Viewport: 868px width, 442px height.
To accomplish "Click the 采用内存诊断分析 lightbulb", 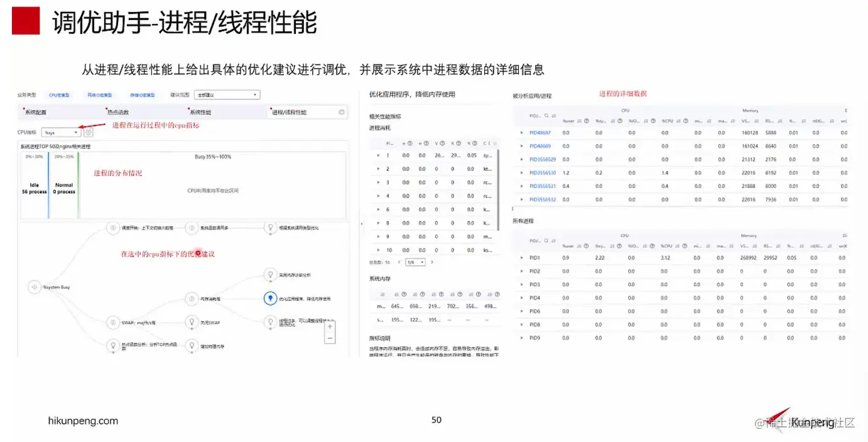I will tap(270, 275).
